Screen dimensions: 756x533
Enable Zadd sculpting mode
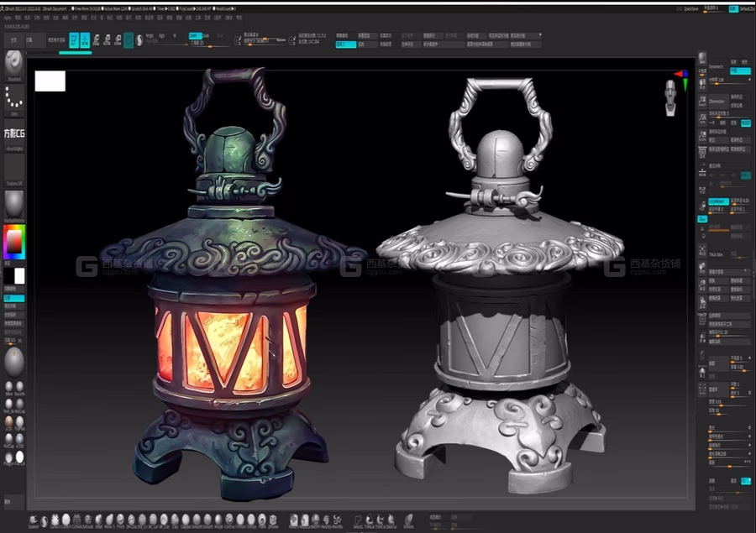pos(195,35)
